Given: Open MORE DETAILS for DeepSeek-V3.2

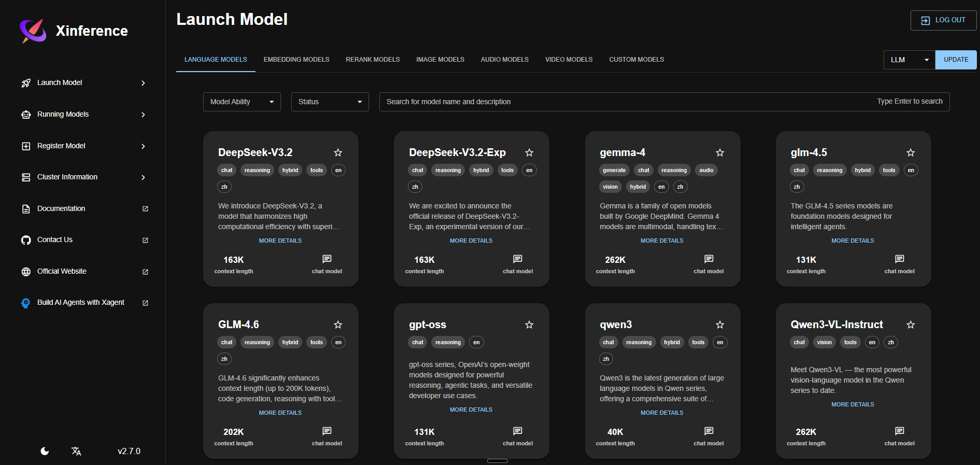Looking at the screenshot, I should (x=280, y=241).
